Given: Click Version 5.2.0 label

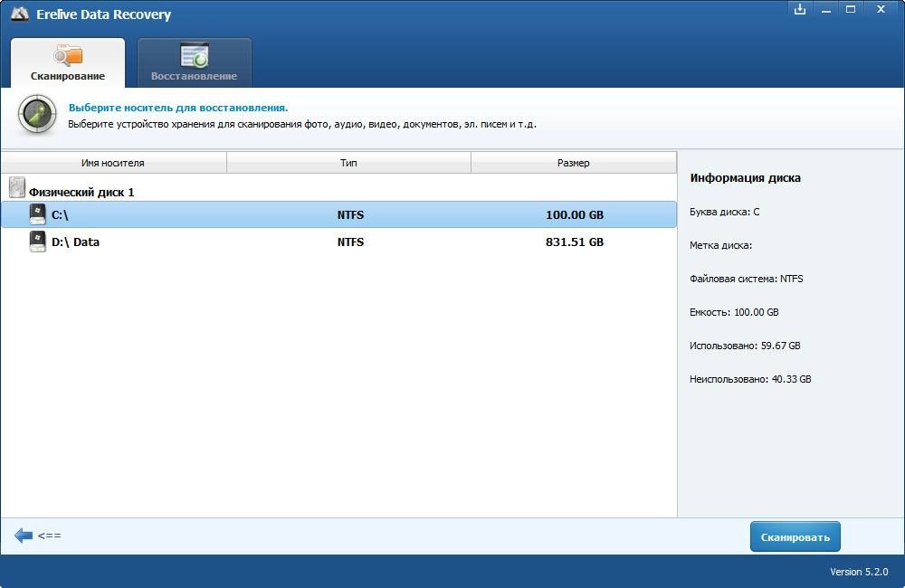Looking at the screenshot, I should point(859,572).
